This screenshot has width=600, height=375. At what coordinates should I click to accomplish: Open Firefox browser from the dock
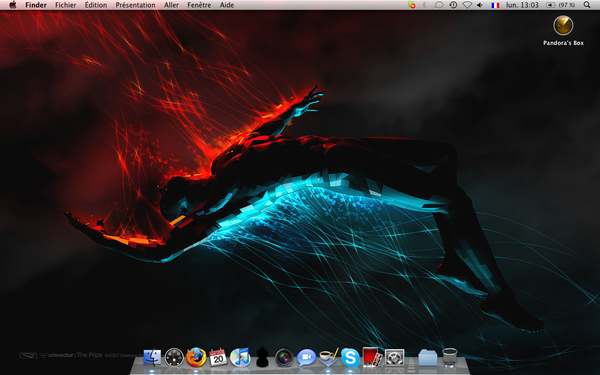pos(196,357)
